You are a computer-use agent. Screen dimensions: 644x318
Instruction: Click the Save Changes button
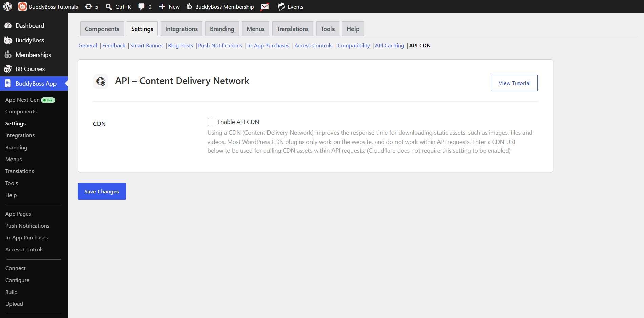point(102,191)
